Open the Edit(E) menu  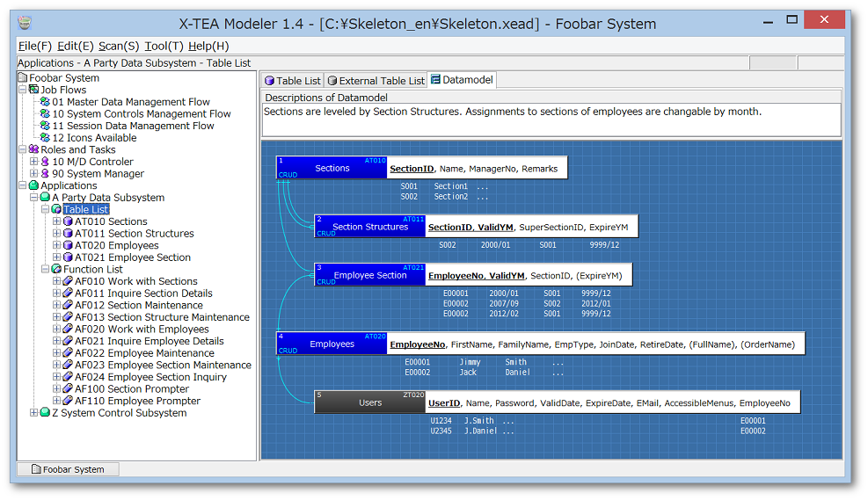tap(75, 46)
